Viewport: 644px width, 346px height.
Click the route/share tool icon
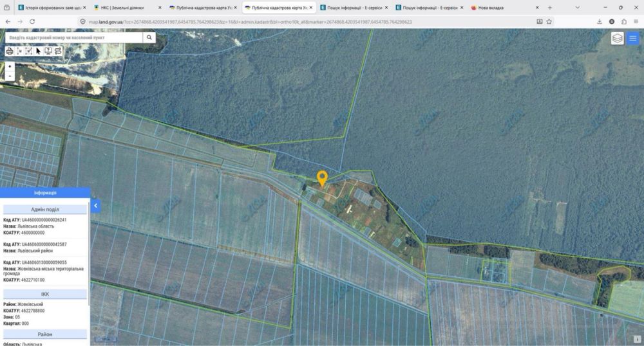[x=58, y=51]
